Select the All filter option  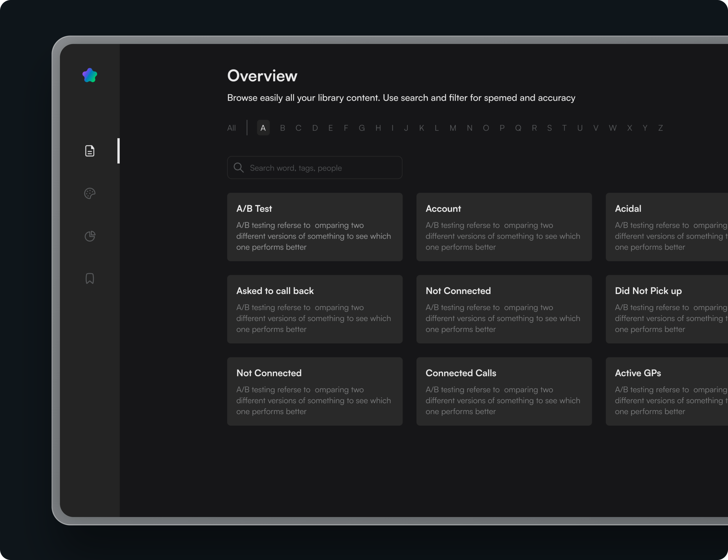click(x=231, y=128)
